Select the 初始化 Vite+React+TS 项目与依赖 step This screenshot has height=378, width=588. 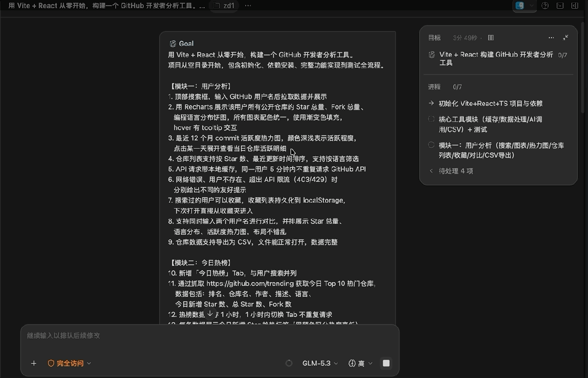click(490, 103)
